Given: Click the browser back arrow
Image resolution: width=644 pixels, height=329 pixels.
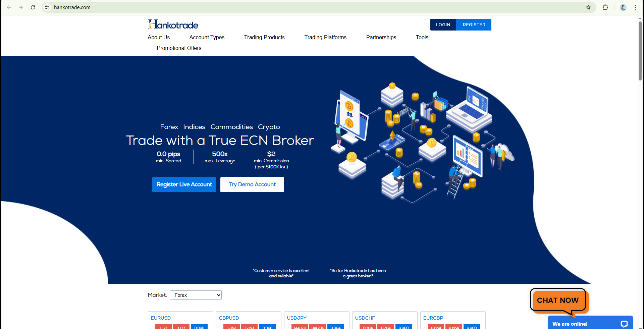Looking at the screenshot, I should (x=9, y=7).
